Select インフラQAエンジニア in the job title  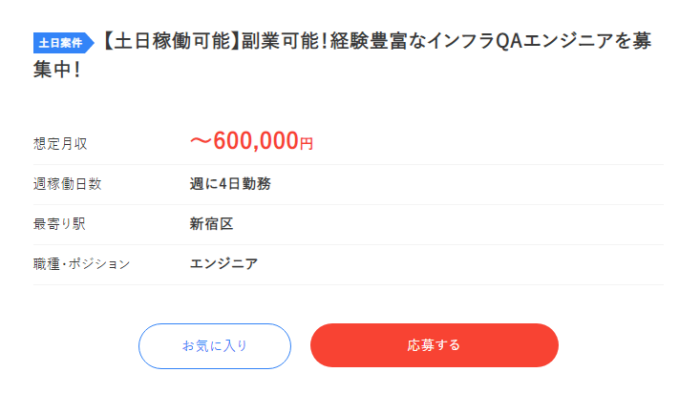(x=520, y=41)
